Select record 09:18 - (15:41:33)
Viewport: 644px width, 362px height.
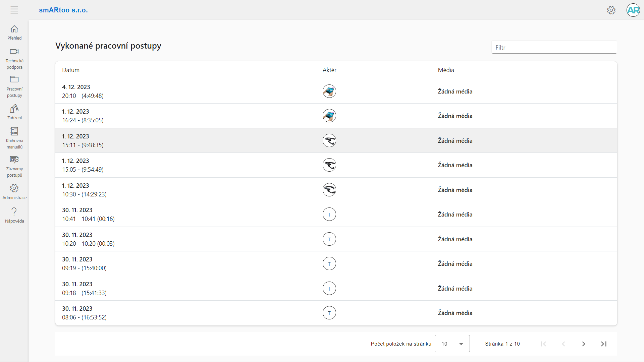[x=336, y=288]
